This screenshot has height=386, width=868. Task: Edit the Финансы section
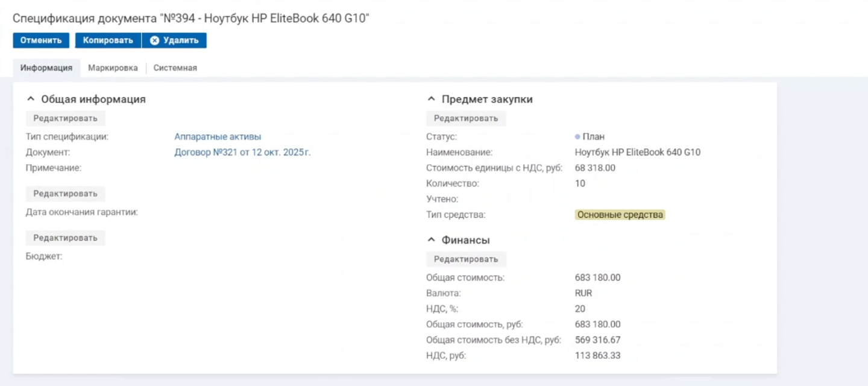466,259
